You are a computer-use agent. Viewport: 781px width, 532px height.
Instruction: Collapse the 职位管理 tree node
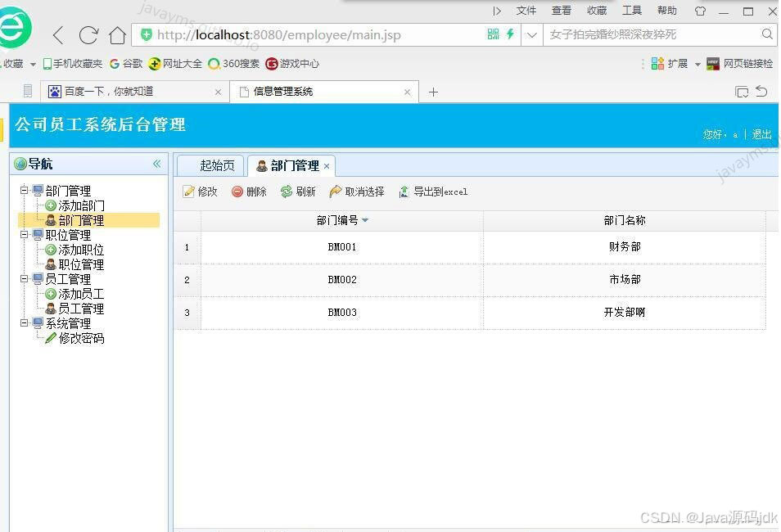(24, 234)
